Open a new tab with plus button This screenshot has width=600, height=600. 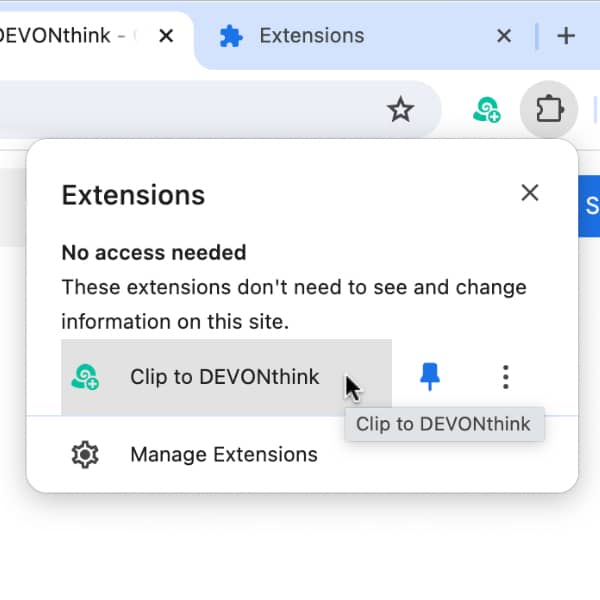point(566,36)
